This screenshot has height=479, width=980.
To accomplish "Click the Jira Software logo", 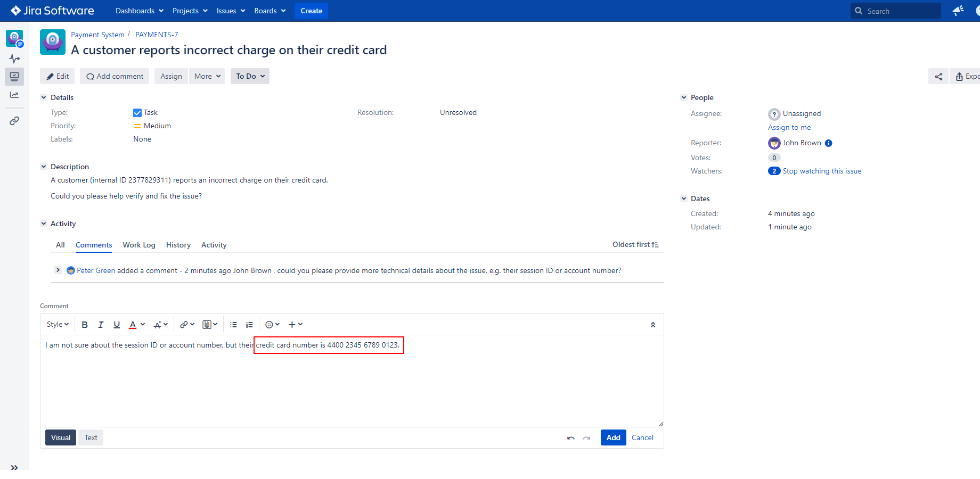I will 52,11.
